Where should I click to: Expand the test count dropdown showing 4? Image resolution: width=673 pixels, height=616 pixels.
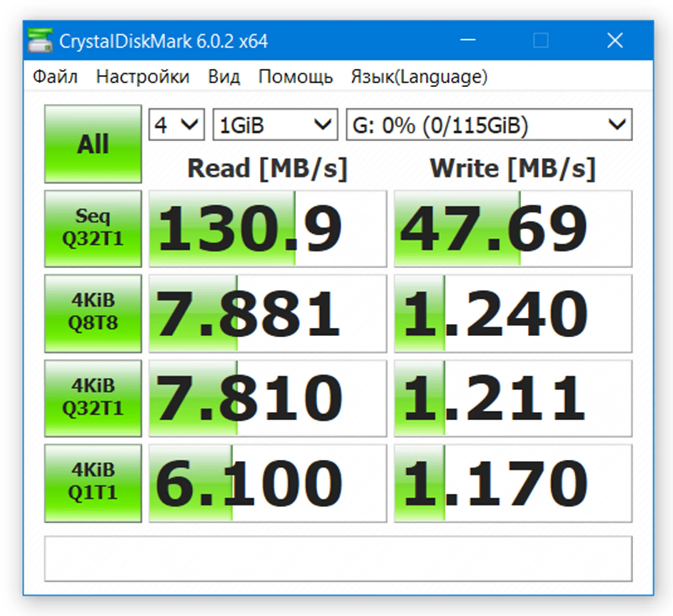click(177, 125)
